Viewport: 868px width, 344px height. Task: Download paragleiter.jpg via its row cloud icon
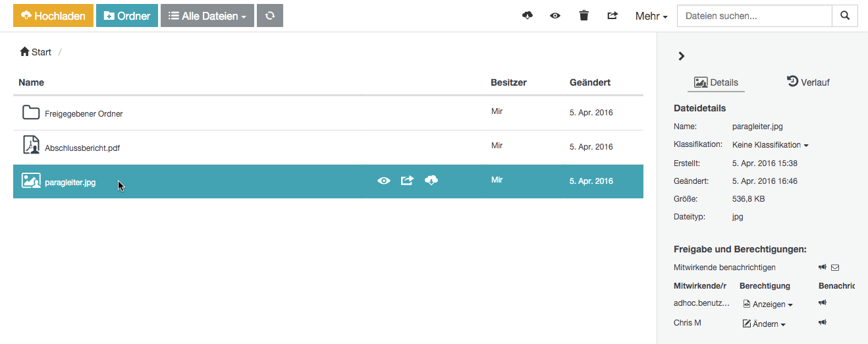pos(431,180)
